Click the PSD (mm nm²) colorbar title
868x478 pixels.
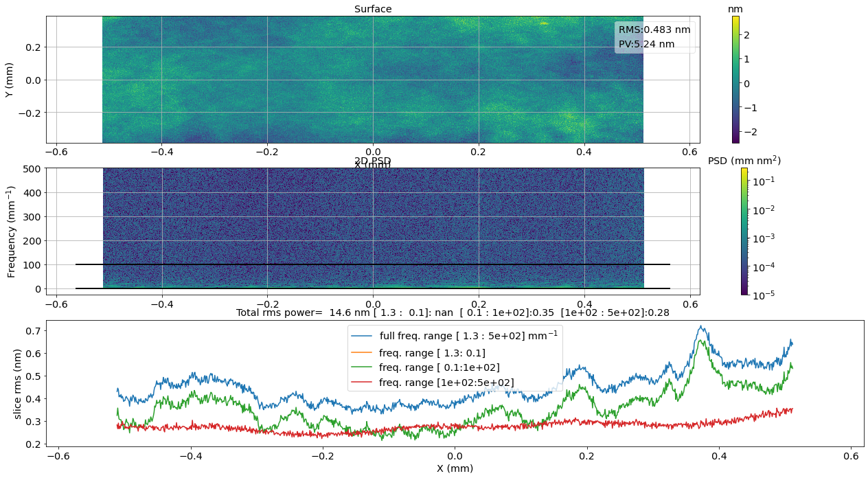(x=744, y=160)
